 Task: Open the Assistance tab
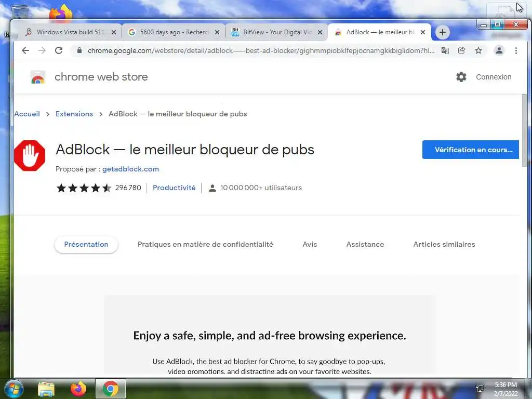pyautogui.click(x=365, y=244)
